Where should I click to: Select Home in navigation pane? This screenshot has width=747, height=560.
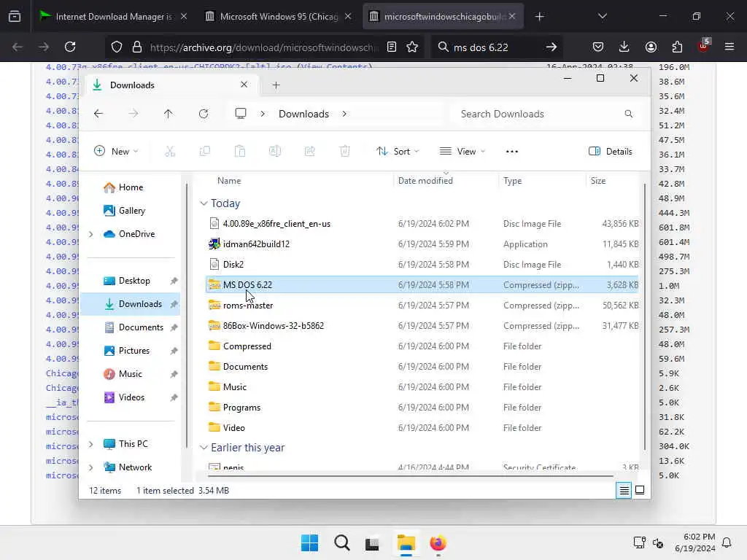(131, 187)
